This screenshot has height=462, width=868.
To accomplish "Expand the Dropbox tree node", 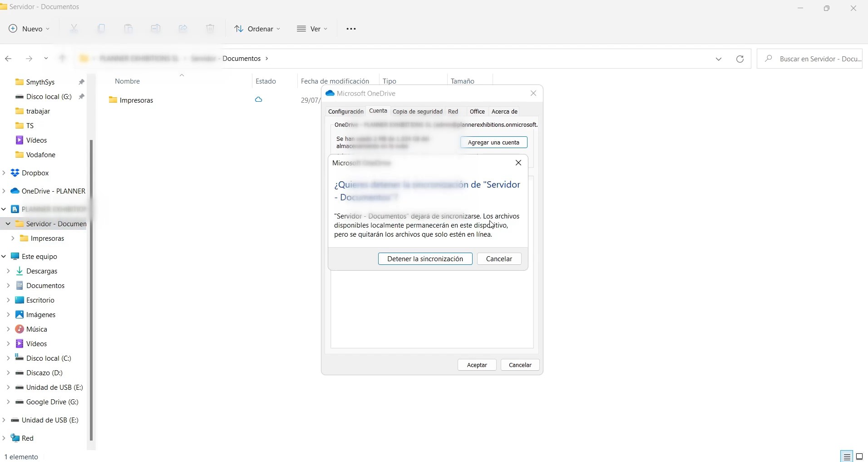I will [x=4, y=173].
